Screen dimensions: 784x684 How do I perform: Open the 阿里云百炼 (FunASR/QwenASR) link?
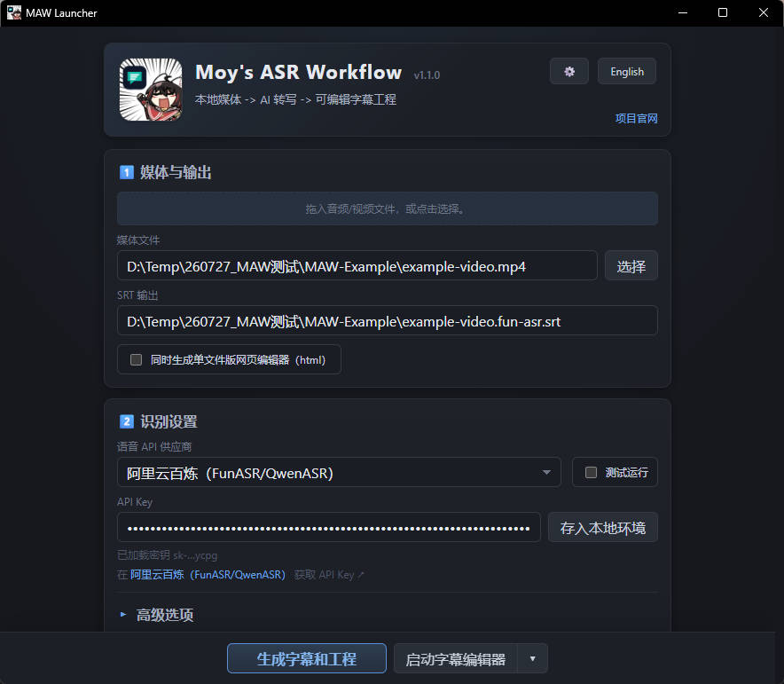[208, 575]
